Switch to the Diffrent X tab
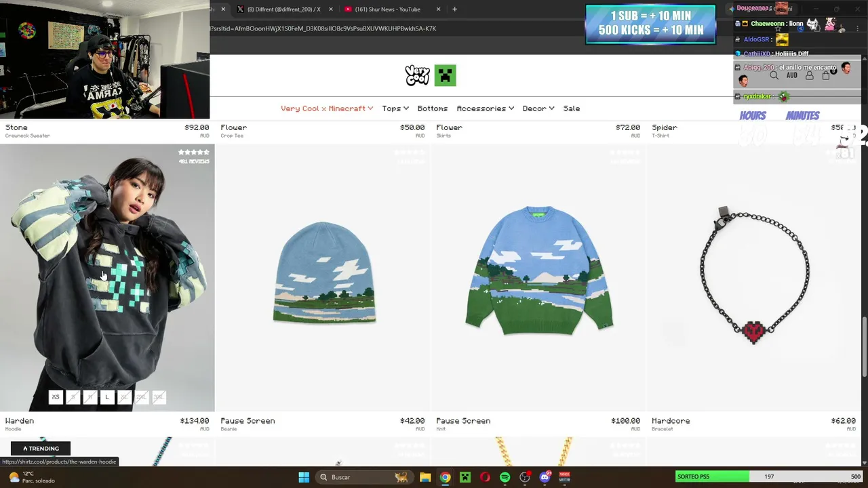The height and width of the screenshot is (488, 868). point(285,9)
